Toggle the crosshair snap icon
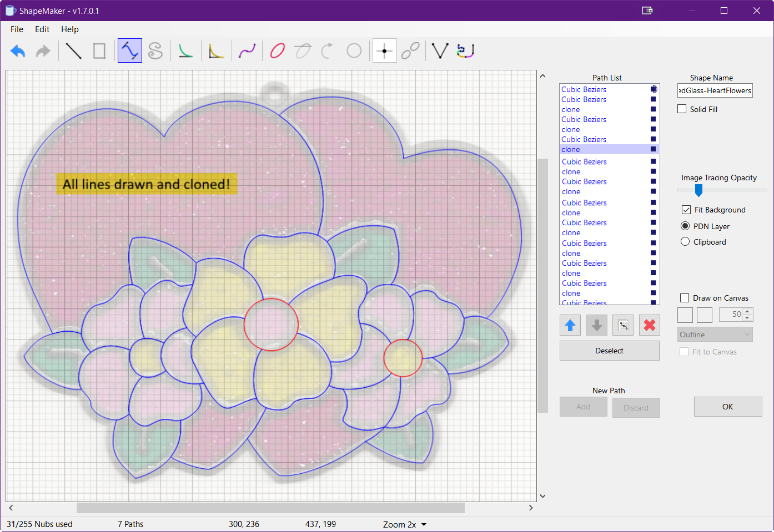This screenshot has width=774, height=532. (x=384, y=51)
